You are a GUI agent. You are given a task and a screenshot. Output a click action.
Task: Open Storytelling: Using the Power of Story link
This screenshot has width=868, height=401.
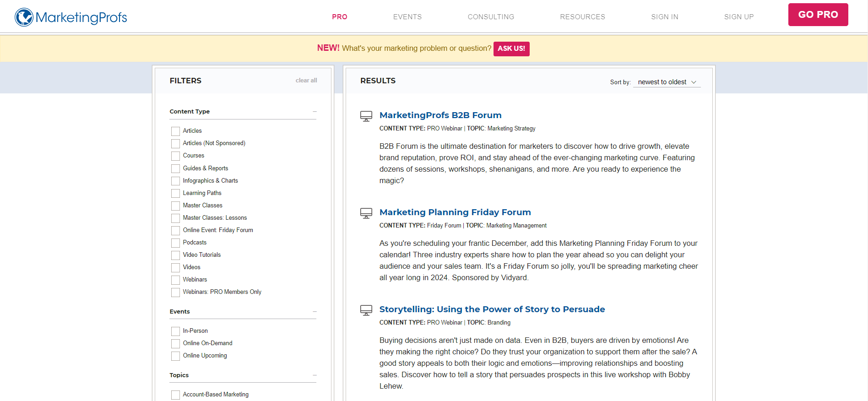492,309
